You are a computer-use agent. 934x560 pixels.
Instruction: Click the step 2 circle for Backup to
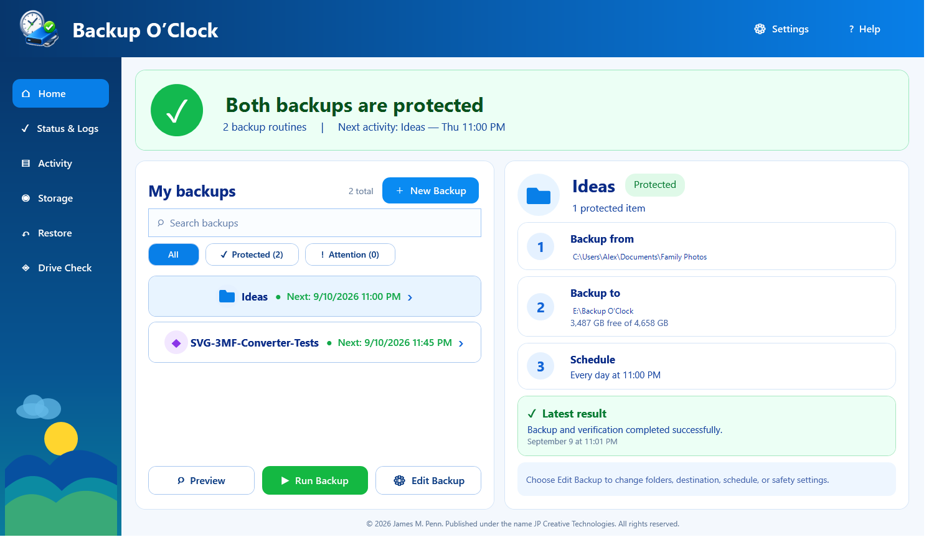tap(540, 307)
